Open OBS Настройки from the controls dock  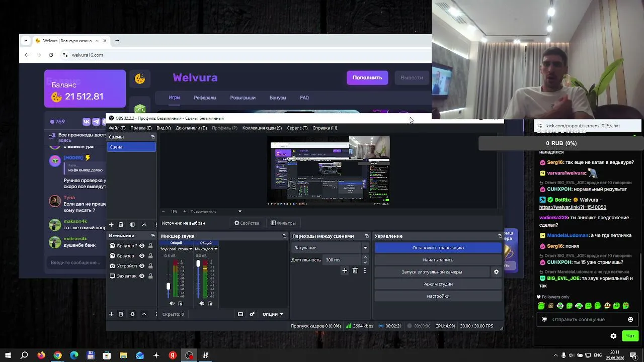[x=438, y=296]
